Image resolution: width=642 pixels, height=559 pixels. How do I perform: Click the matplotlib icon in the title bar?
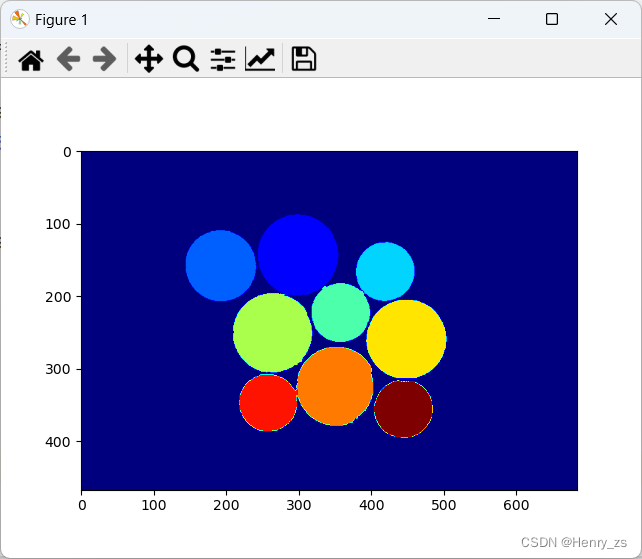click(x=20, y=19)
